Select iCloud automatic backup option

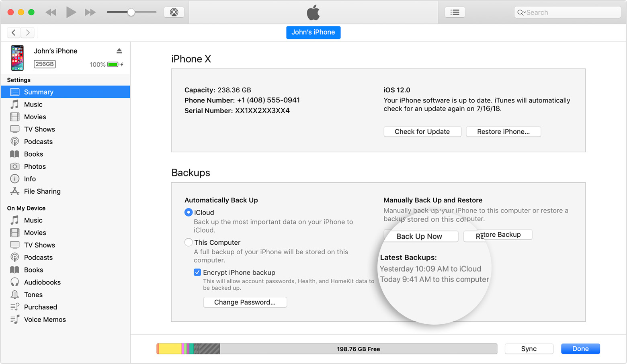point(189,213)
